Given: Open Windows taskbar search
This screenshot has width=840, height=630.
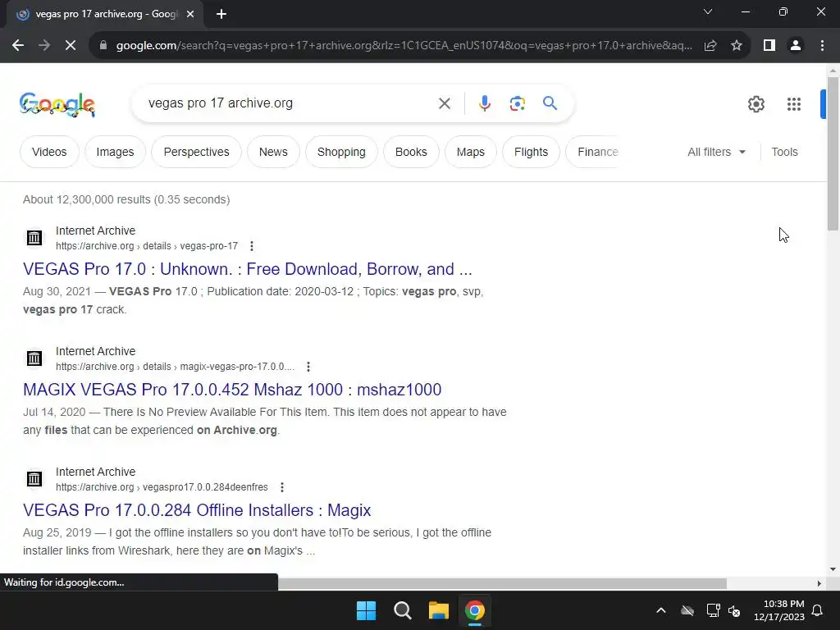Looking at the screenshot, I should (x=402, y=610).
